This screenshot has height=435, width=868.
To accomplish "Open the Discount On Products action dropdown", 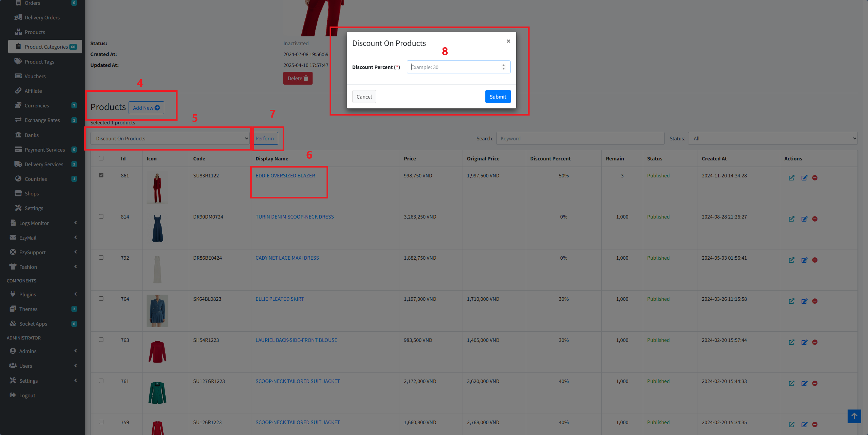I will 170,138.
